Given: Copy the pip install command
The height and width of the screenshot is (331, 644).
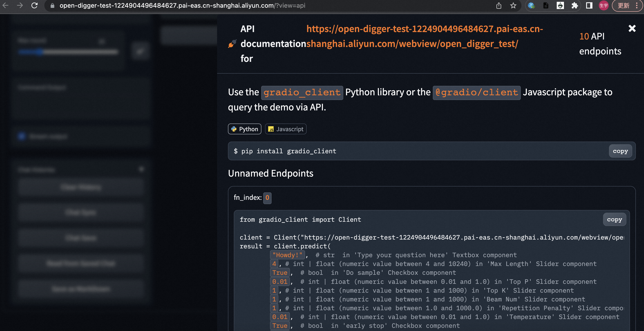Looking at the screenshot, I should [x=620, y=151].
